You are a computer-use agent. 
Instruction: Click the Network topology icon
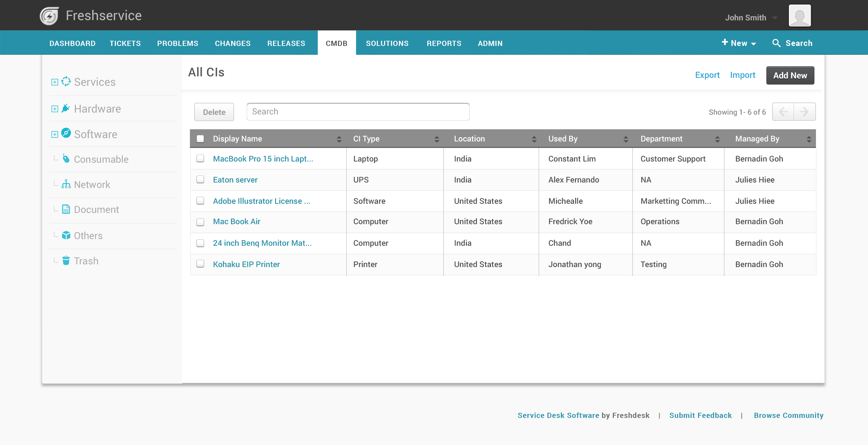click(66, 184)
